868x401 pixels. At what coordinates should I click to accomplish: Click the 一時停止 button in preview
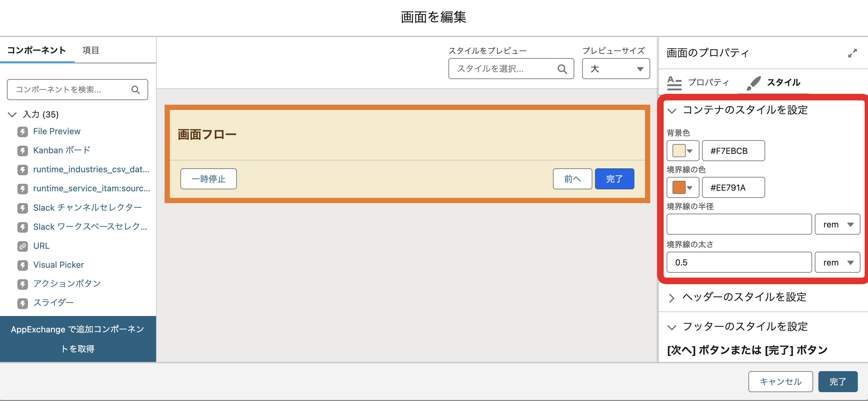(208, 179)
